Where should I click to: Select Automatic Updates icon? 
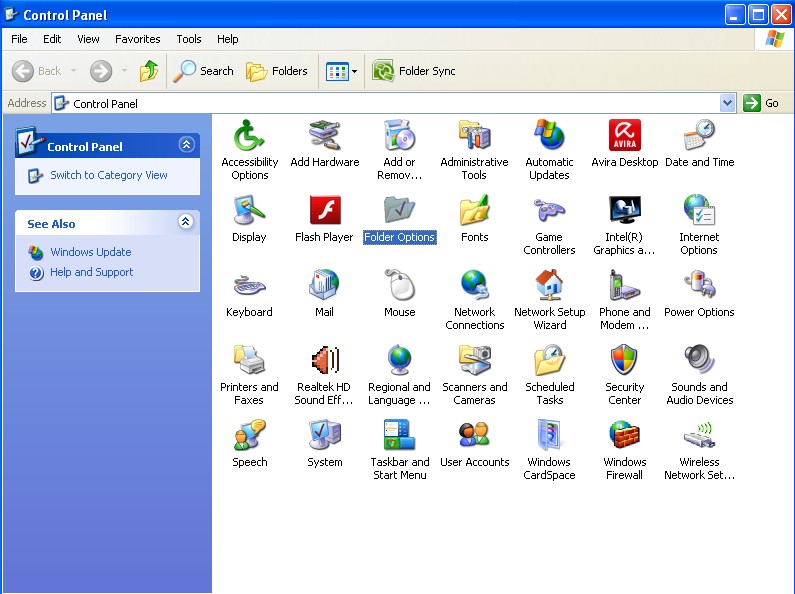[x=549, y=135]
